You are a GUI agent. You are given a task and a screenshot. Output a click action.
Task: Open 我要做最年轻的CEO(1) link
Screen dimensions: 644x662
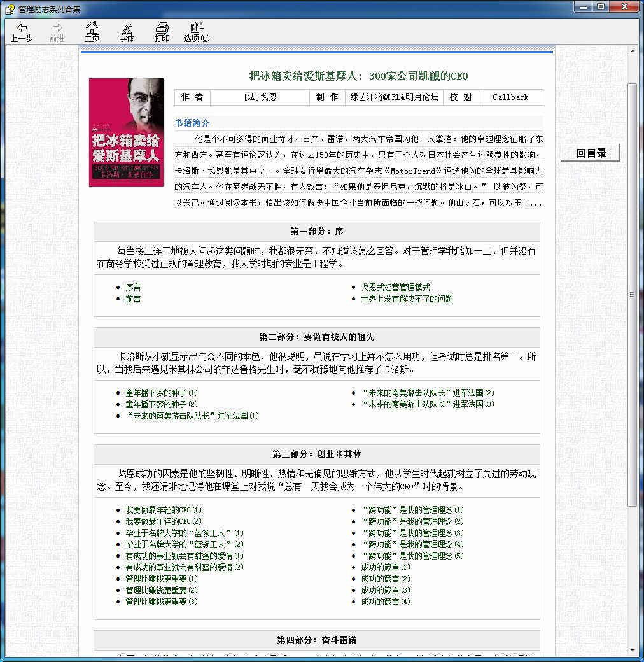(x=164, y=510)
